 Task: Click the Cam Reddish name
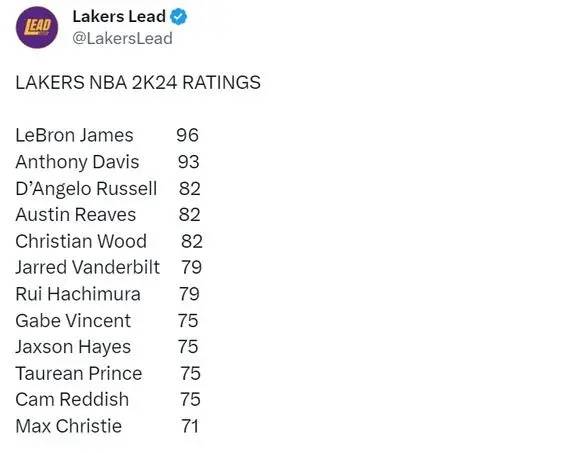click(72, 400)
